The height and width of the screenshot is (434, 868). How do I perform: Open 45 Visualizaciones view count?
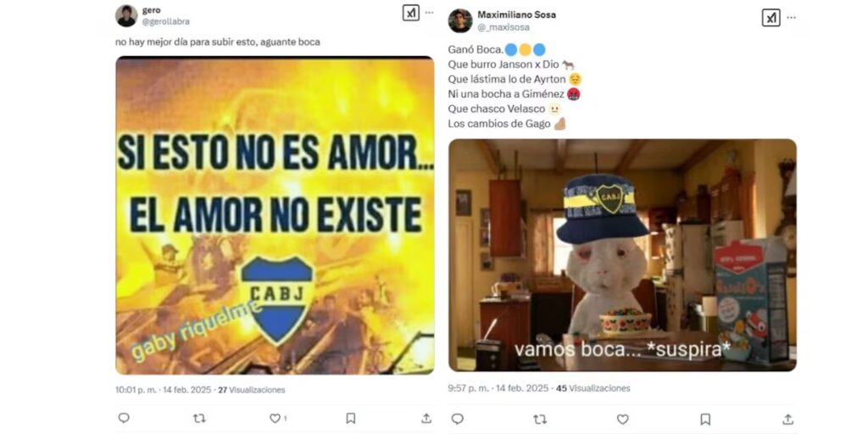[593, 388]
